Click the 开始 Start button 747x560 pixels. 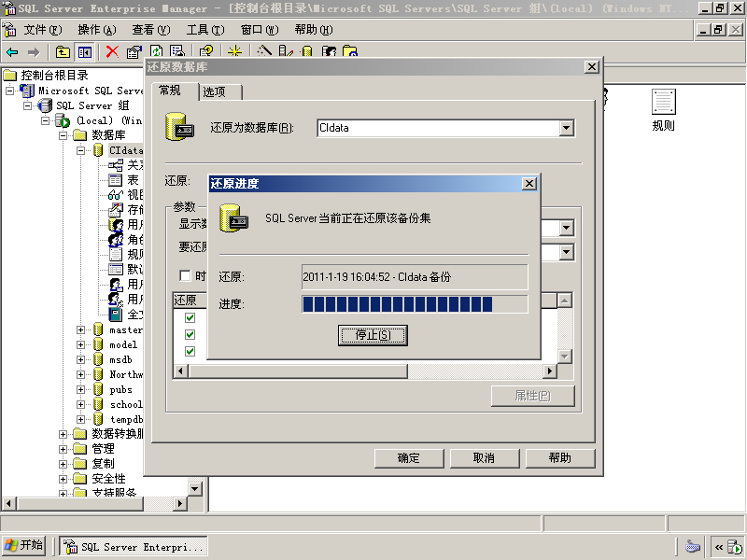click(x=24, y=546)
